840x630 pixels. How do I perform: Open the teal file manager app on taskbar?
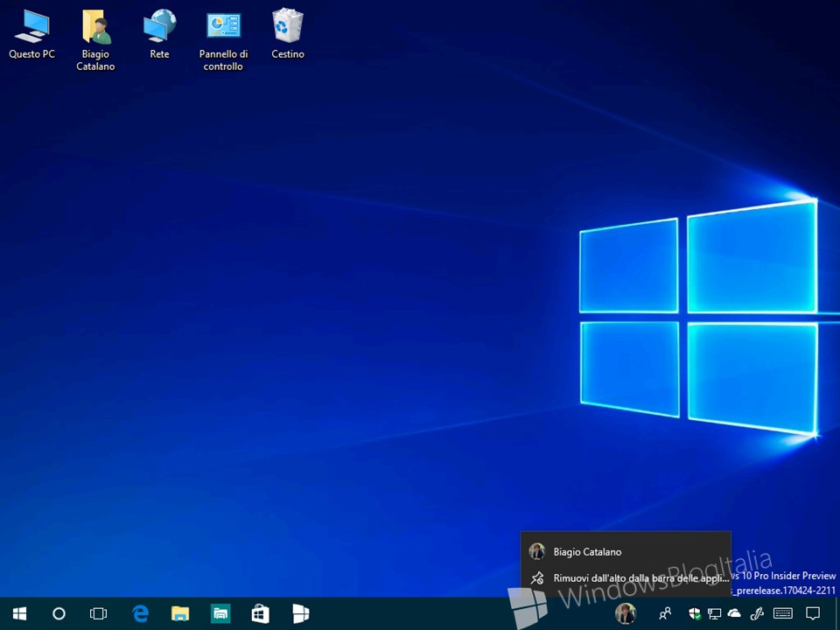tap(220, 613)
